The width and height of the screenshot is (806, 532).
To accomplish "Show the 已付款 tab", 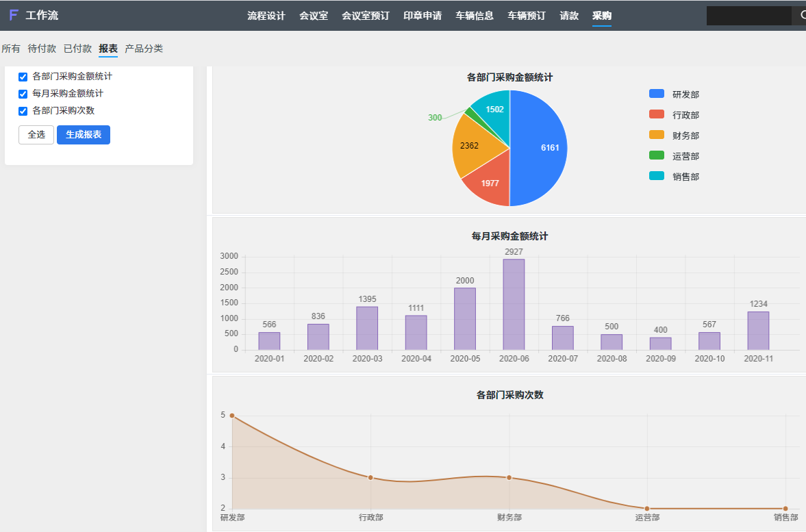I will (77, 49).
